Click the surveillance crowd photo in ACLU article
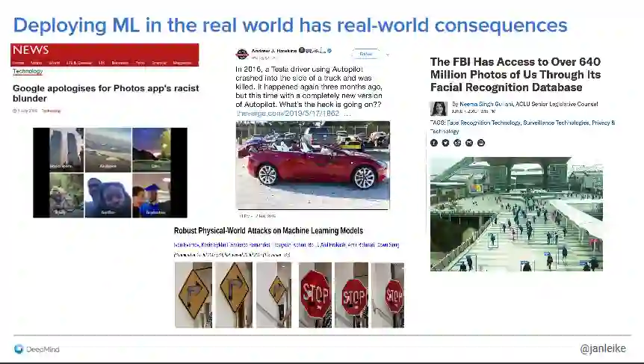Screen dimensions: 644x364 [516, 214]
